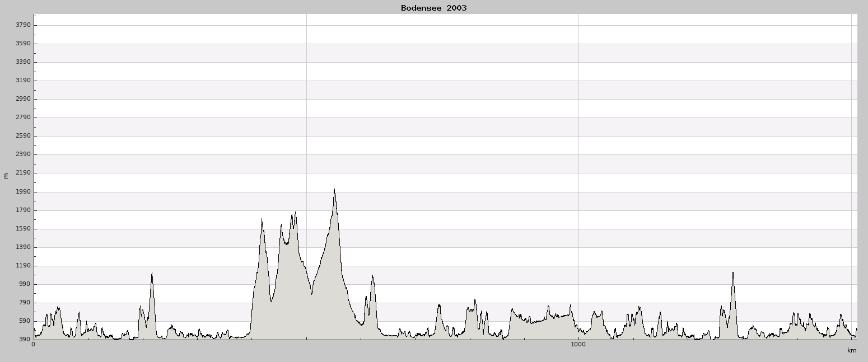Select the 590 elevation axis label
This screenshot has height=362, width=868.
[25, 321]
